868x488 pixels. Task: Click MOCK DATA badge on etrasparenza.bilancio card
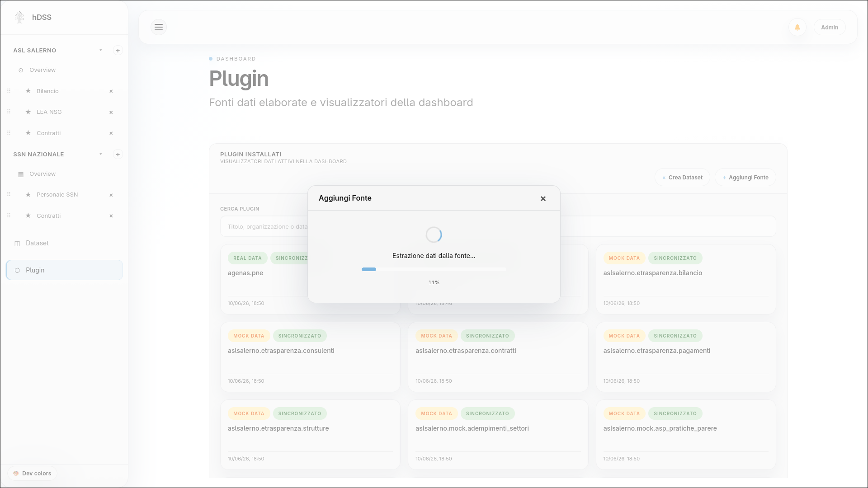click(624, 258)
